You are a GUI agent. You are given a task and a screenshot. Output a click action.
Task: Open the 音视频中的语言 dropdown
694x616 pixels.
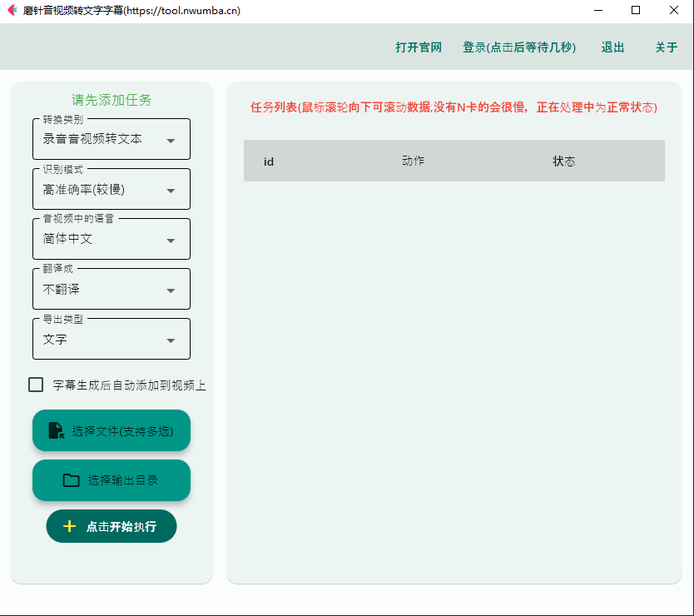click(x=112, y=239)
